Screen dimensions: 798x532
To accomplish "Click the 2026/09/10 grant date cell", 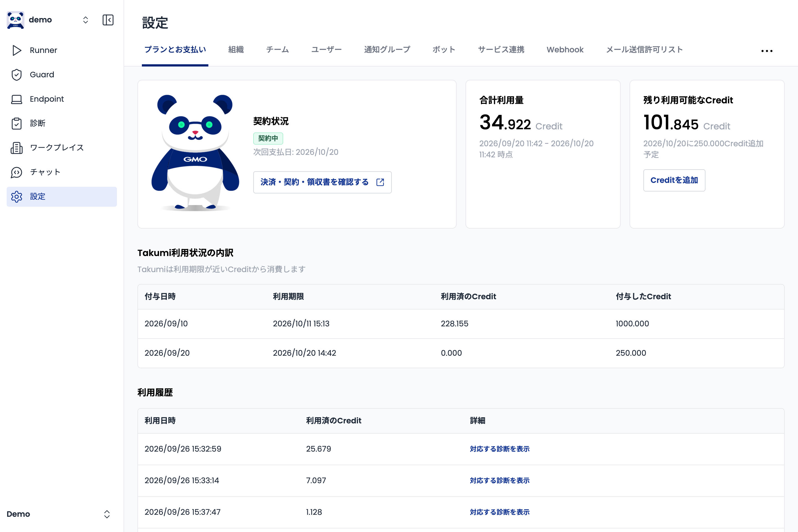I will point(166,324).
